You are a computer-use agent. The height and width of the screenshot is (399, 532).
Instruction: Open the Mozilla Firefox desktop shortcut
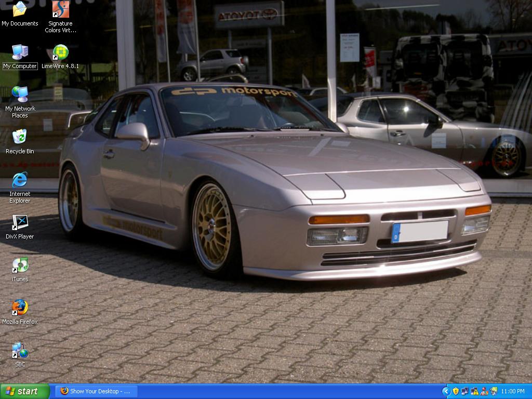pos(20,308)
